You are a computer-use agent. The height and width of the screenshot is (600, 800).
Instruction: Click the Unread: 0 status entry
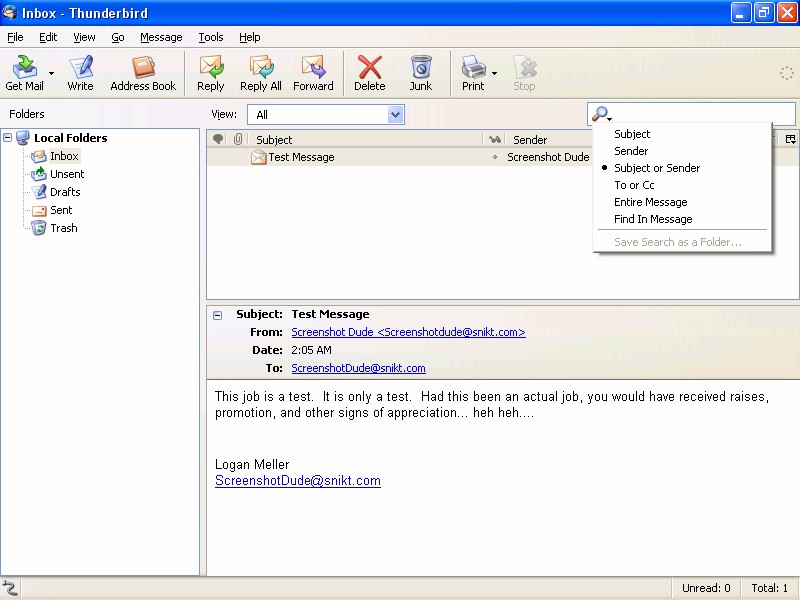[706, 588]
